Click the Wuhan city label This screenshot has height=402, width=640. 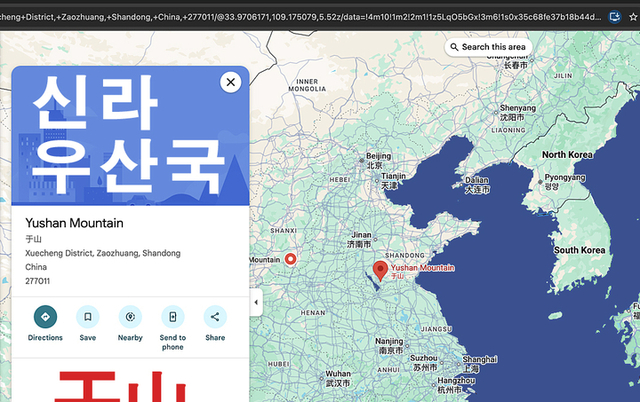pyautogui.click(x=338, y=378)
